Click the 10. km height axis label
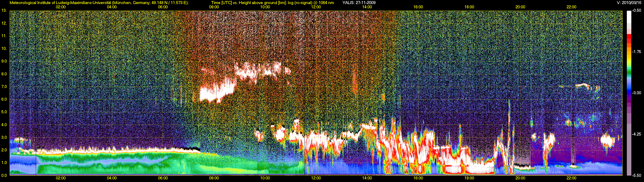 point(4,48)
